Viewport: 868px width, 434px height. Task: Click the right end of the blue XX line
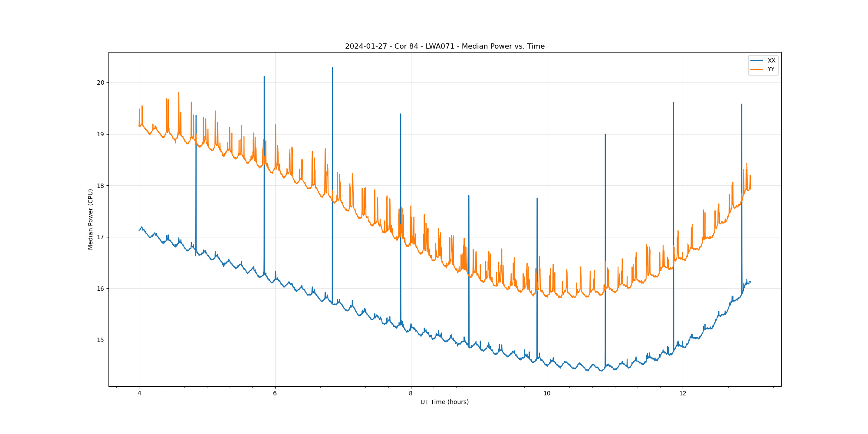click(750, 282)
